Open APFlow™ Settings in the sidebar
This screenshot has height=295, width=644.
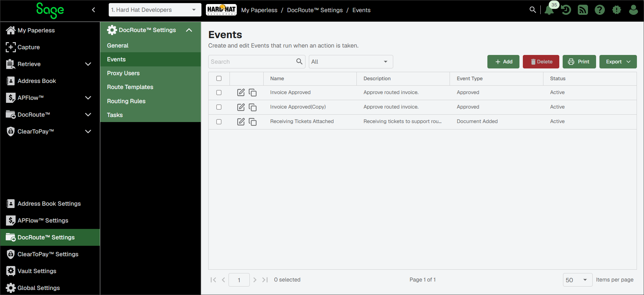click(50, 220)
